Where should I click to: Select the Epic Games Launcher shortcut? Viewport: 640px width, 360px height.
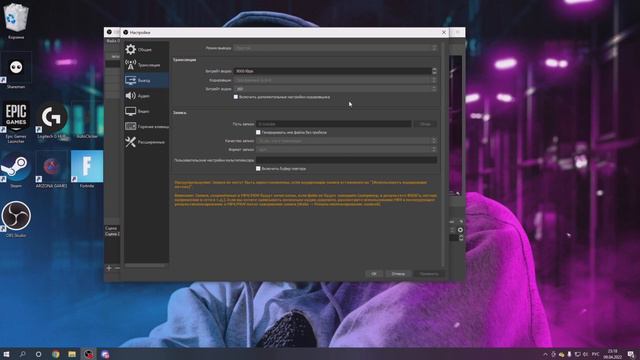click(16, 122)
